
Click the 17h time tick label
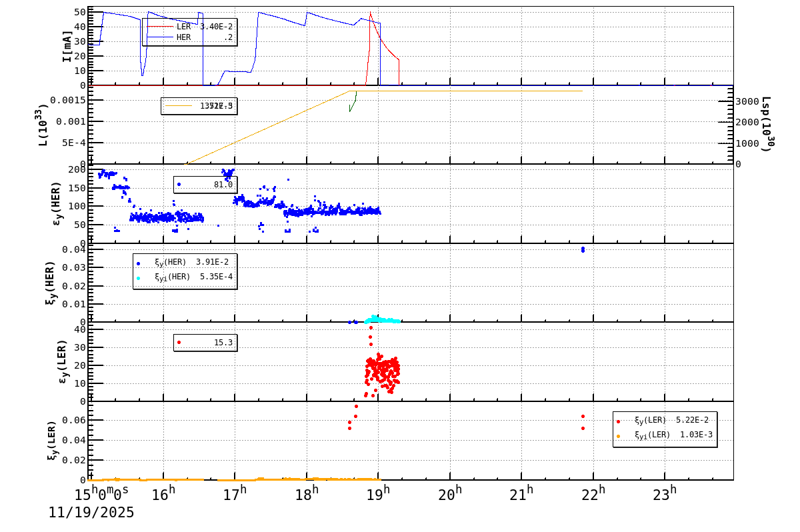(235, 494)
